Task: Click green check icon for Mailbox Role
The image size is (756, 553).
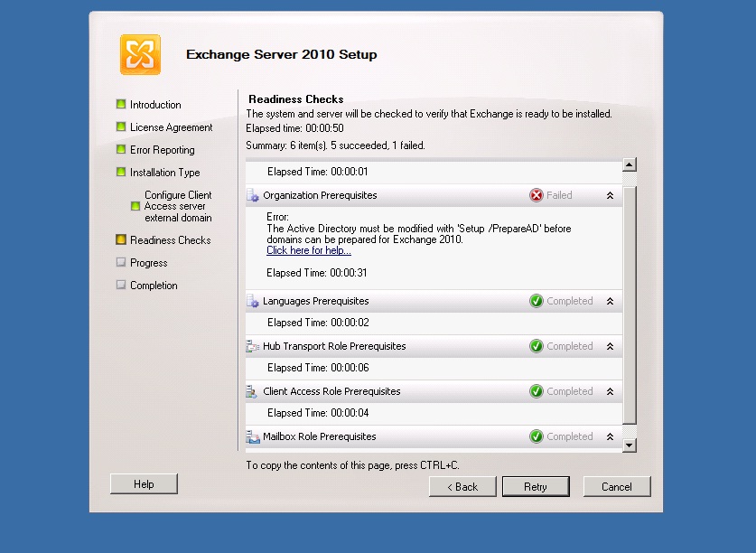Action: click(x=537, y=436)
